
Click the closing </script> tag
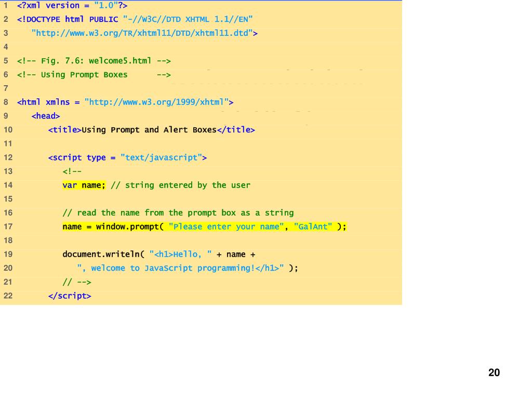tap(70, 296)
